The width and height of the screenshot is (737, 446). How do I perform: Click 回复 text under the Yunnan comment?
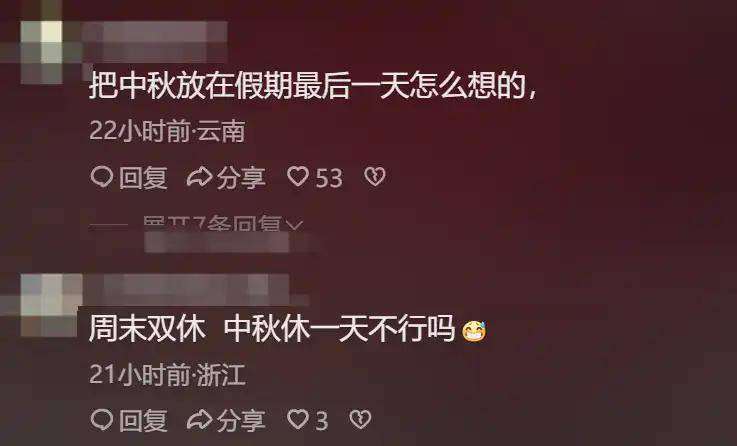point(143,178)
